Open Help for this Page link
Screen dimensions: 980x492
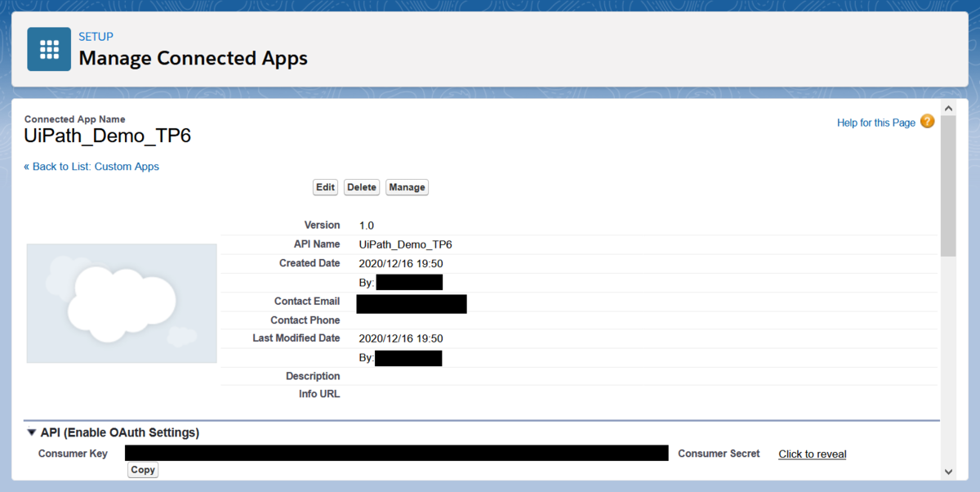pyautogui.click(x=876, y=123)
